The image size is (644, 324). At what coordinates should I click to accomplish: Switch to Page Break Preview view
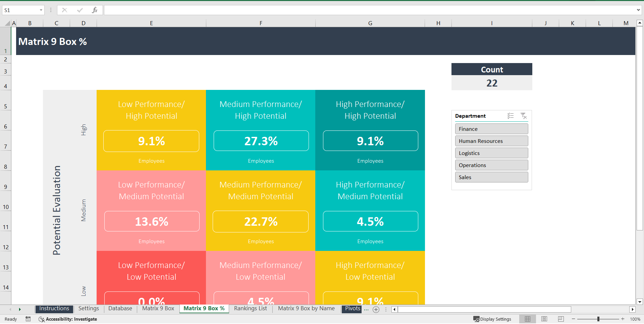(561, 319)
